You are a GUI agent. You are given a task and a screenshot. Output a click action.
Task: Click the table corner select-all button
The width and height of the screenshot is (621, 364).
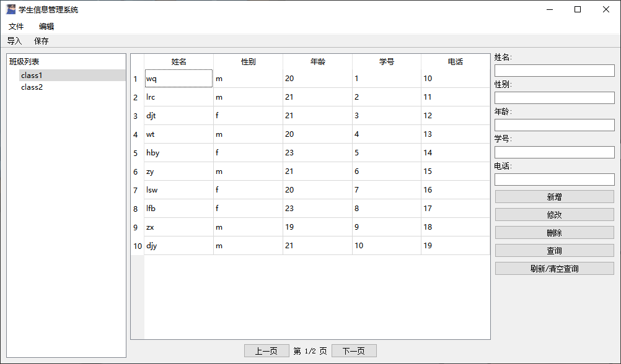point(138,62)
